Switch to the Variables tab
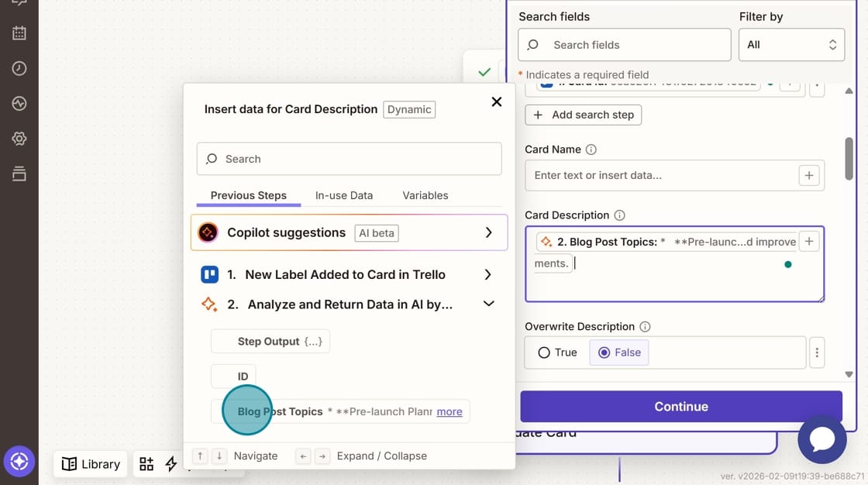Screen dimensions: 868x485 click(425, 195)
